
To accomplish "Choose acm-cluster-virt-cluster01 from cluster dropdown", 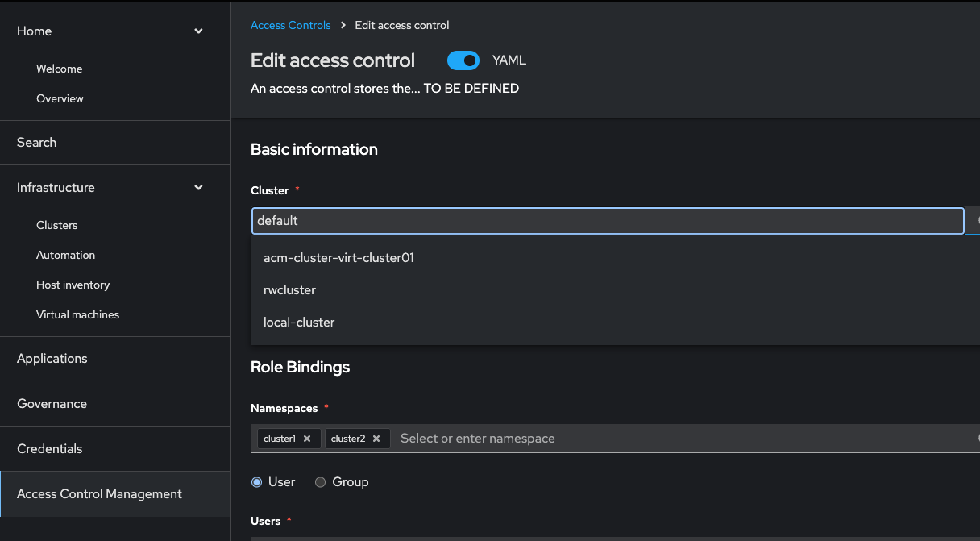I will coord(338,258).
